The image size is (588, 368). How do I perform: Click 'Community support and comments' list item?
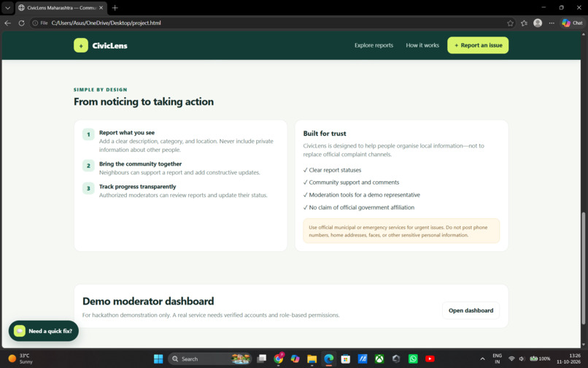351,183
